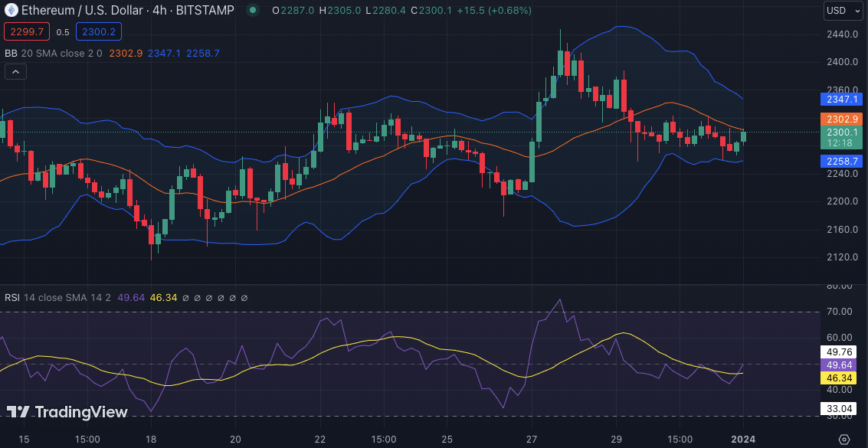Click the blue lower band 2258.7 price label
868x448 pixels.
click(x=843, y=161)
